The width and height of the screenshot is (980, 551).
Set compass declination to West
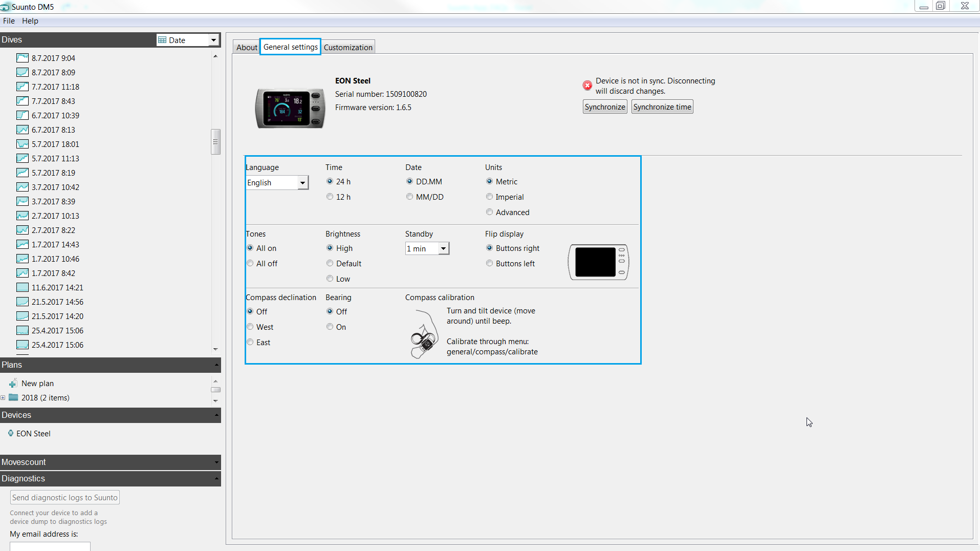coord(250,327)
